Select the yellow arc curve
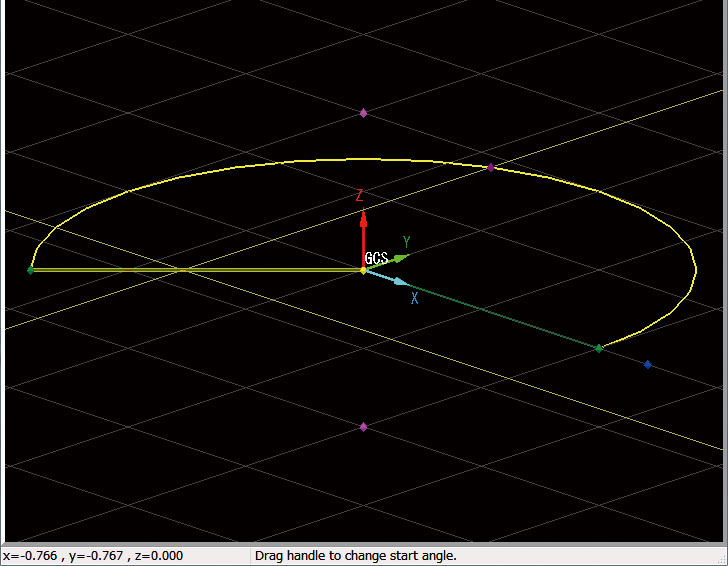 click(x=364, y=159)
